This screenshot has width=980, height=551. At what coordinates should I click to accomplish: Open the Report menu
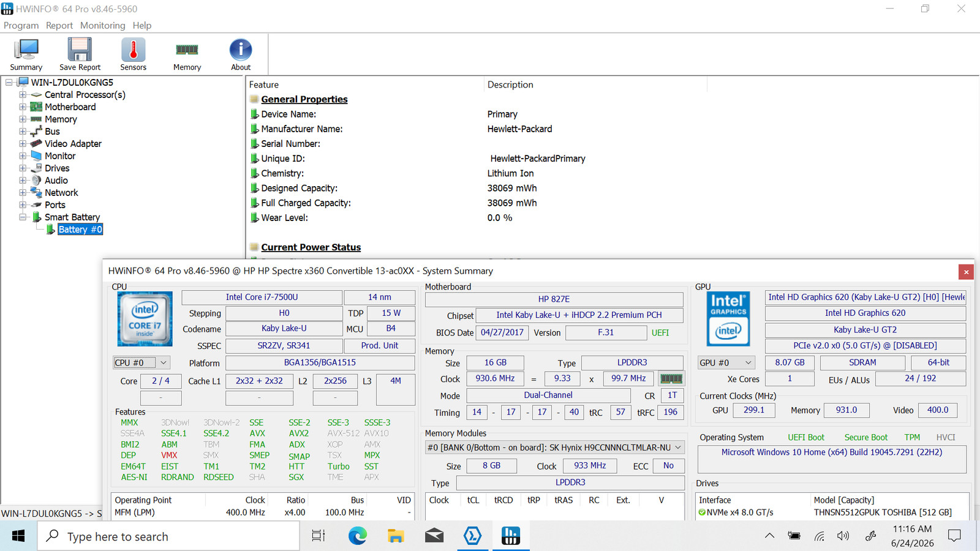[59, 26]
